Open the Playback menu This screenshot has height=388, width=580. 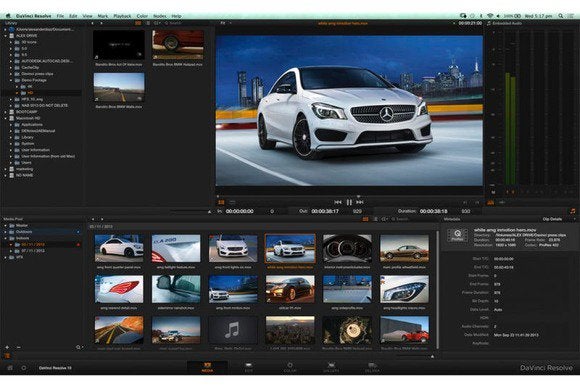tap(122, 16)
